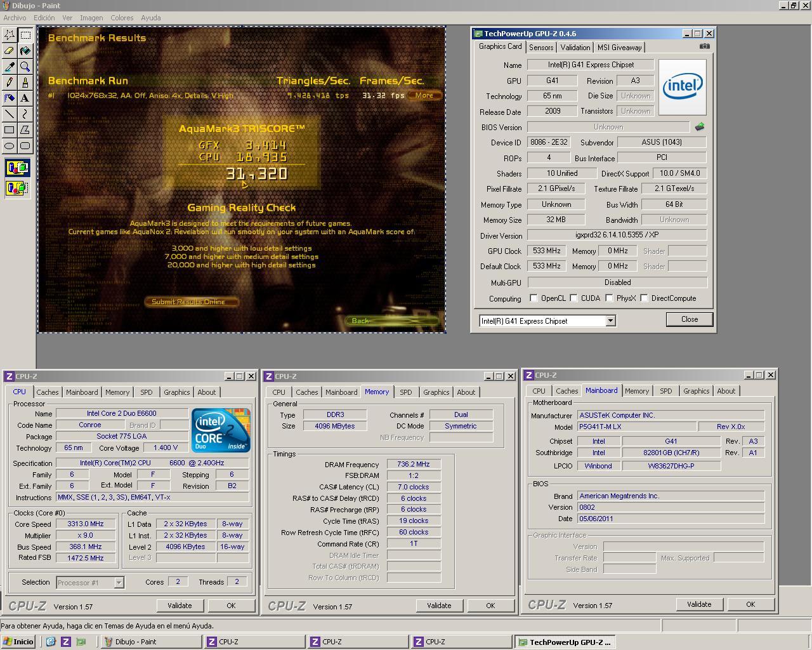This screenshot has height=650, width=812.
Task: Select the Pick Color eyedropper tool
Action: tap(10, 67)
